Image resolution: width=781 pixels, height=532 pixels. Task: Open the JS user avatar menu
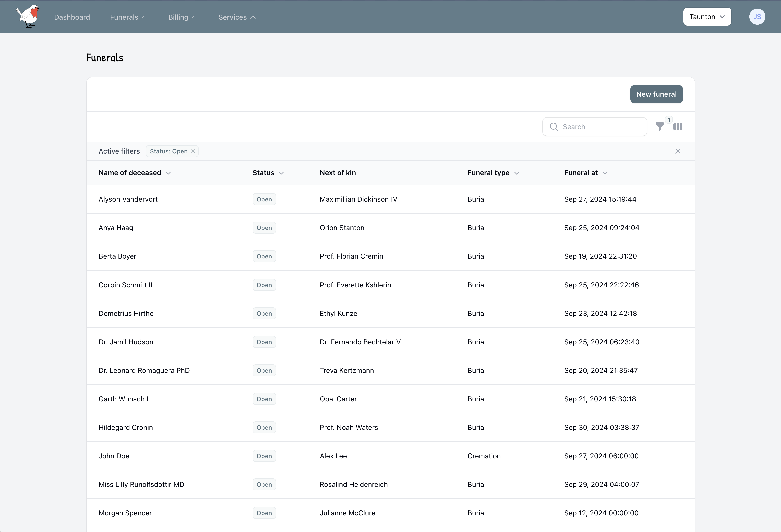point(757,17)
